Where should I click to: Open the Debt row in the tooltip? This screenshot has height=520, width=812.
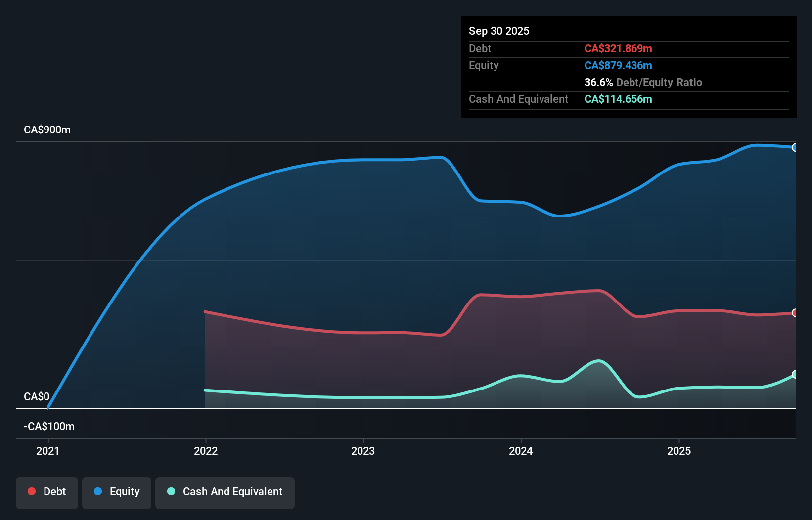[x=480, y=48]
